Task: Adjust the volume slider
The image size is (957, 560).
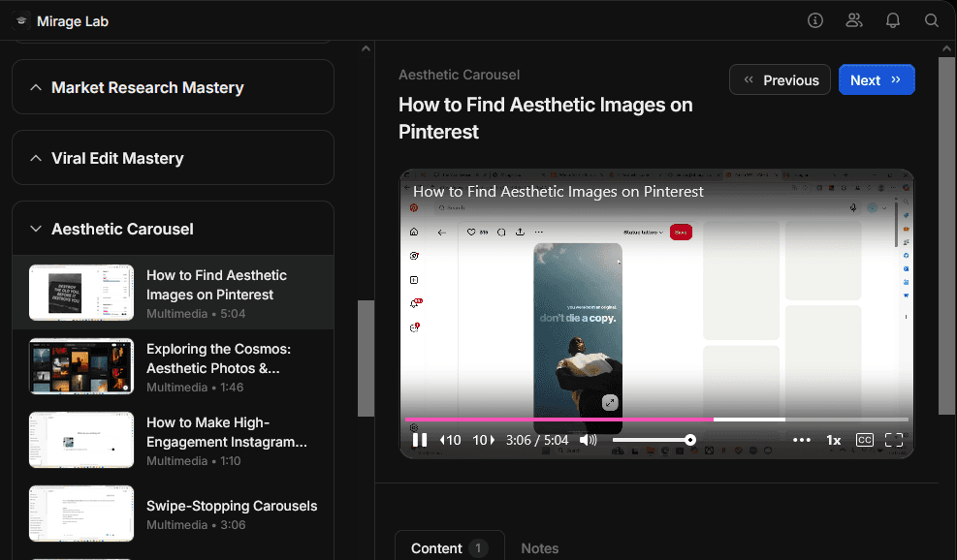Action: pyautogui.click(x=654, y=440)
